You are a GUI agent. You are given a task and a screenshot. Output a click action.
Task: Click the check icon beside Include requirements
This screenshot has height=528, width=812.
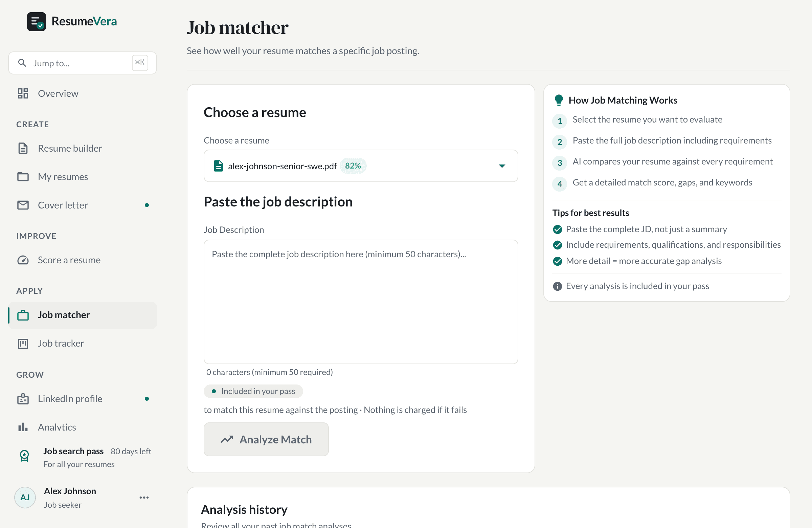(x=557, y=245)
